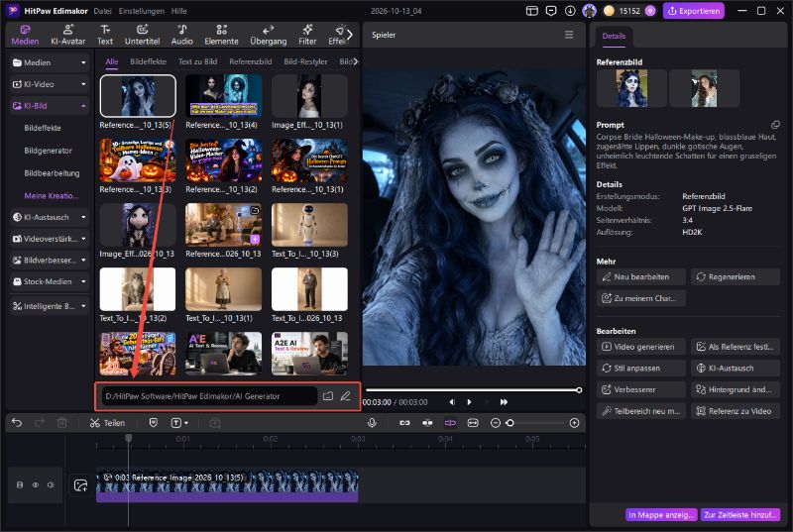Viewport: 793px width, 532px height.
Task: Select Bildbearbeitung under KI-Bild
Action: 52,172
